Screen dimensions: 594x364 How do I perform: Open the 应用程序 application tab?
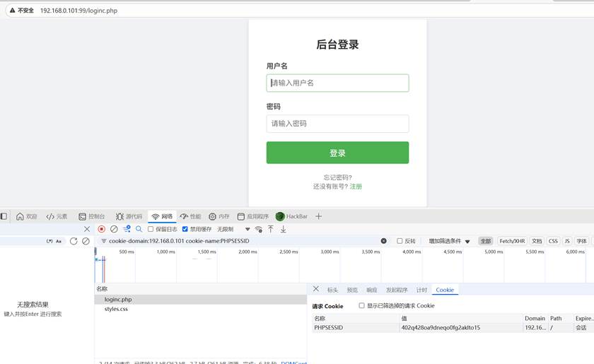252,216
